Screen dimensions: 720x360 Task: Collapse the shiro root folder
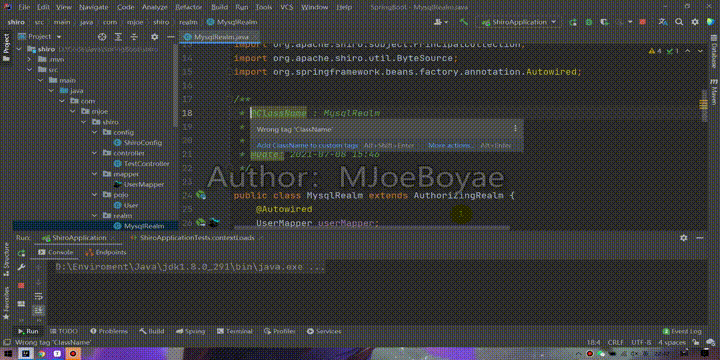[x=19, y=49]
